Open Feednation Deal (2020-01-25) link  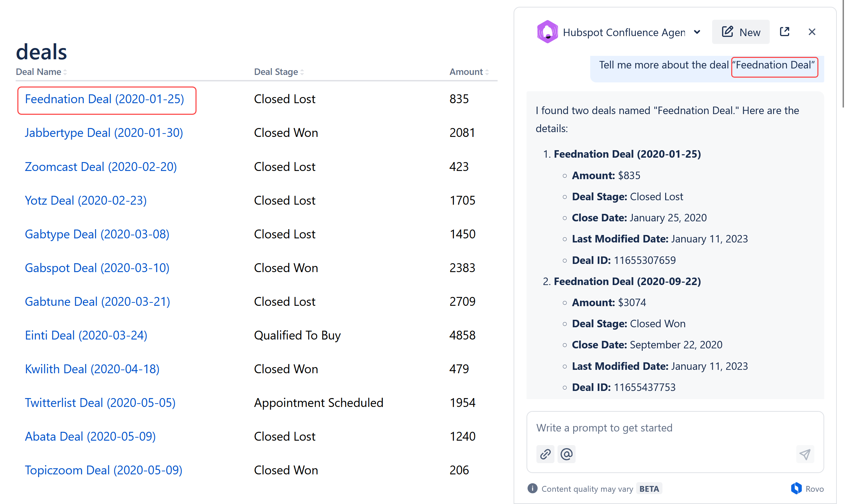point(105,99)
